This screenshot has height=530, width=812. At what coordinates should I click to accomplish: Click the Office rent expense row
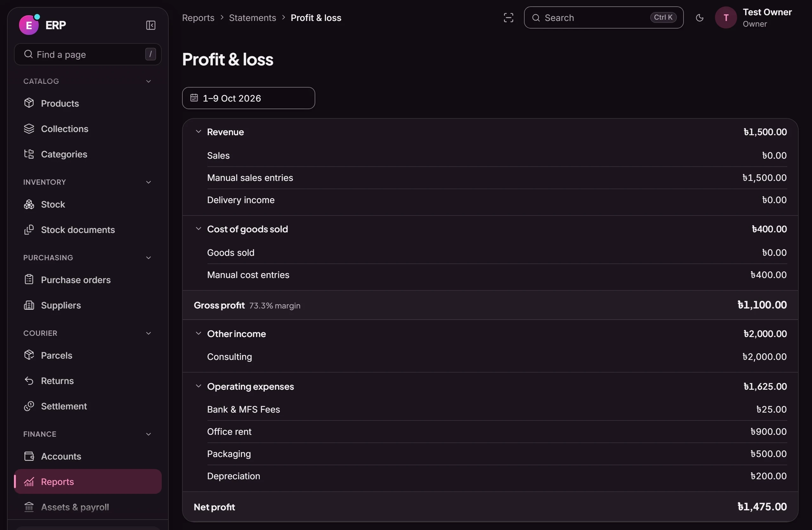497,432
